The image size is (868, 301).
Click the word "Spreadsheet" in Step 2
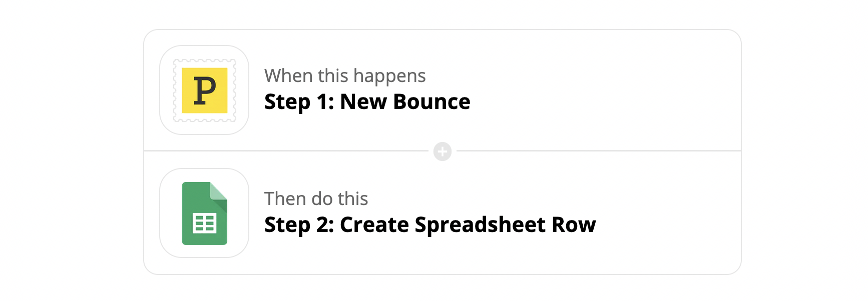click(x=480, y=225)
